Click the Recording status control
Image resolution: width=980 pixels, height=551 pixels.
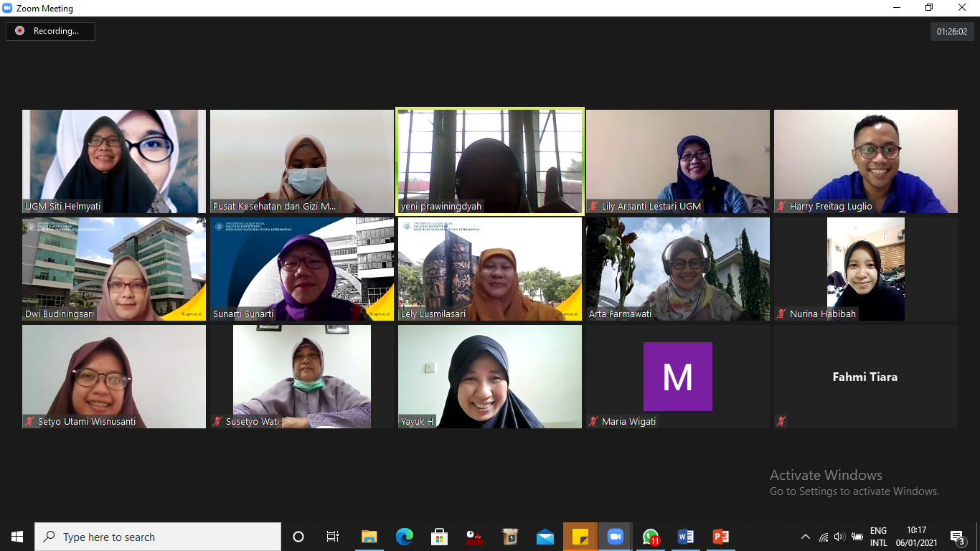50,31
